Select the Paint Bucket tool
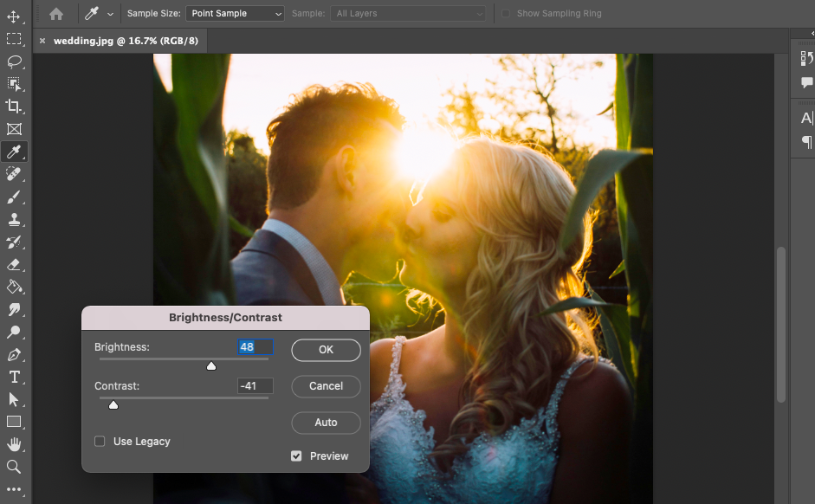Image resolution: width=815 pixels, height=504 pixels. click(14, 287)
